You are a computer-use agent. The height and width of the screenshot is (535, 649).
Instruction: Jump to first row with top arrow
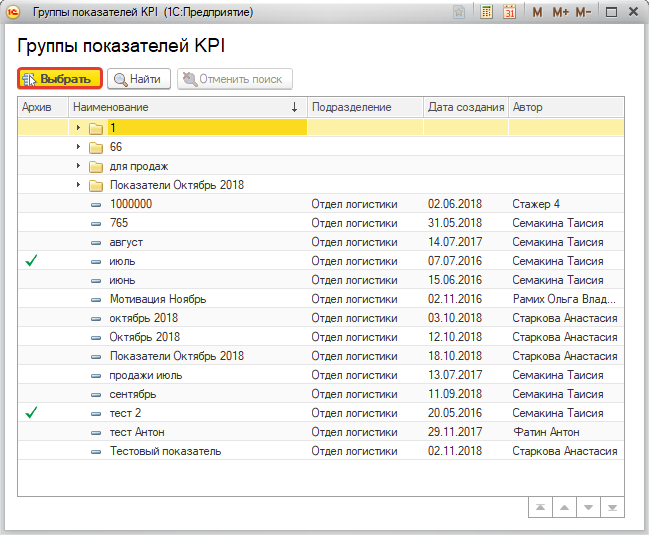pos(540,507)
